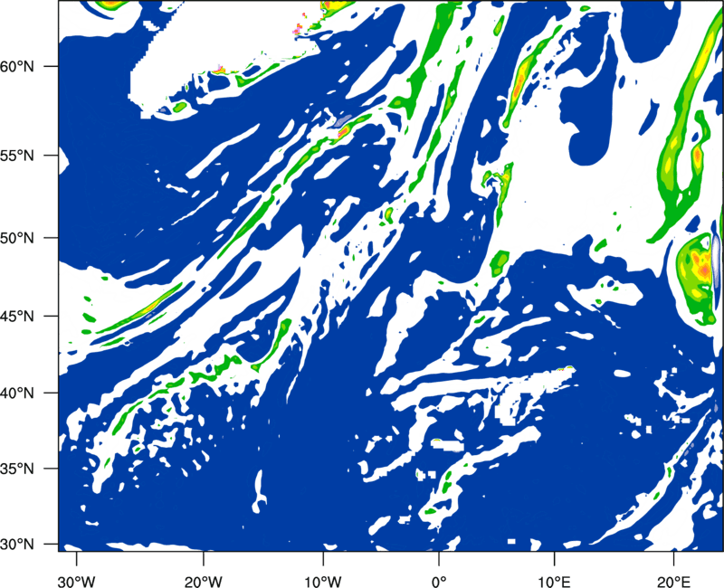Click the 40°N latitude label
Screen dimensions: 724x588
click(17, 393)
